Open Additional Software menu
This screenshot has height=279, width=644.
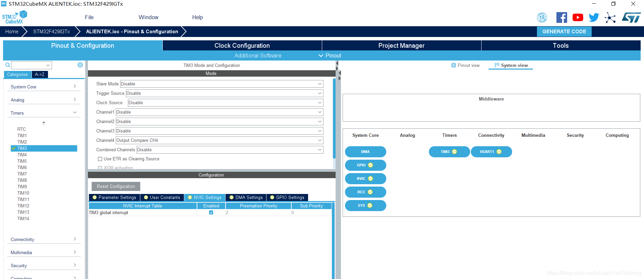[258, 55]
